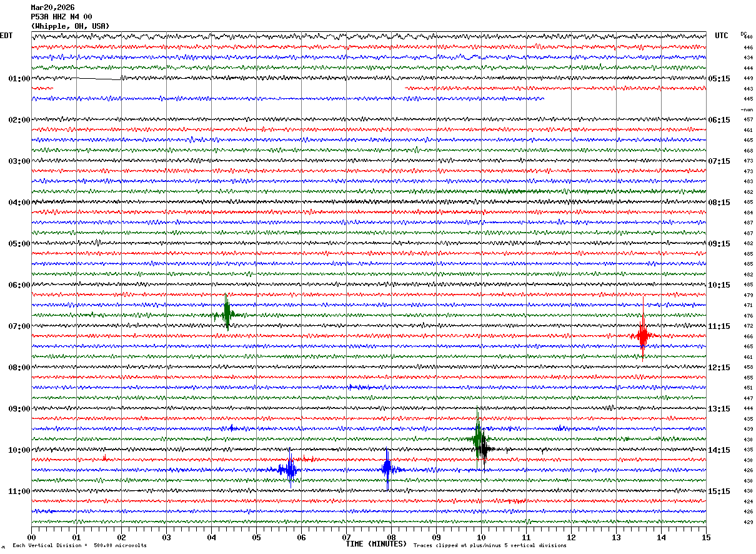Select the 02:00 EDT row label
Screen dimensions: 756x554
coord(19,120)
